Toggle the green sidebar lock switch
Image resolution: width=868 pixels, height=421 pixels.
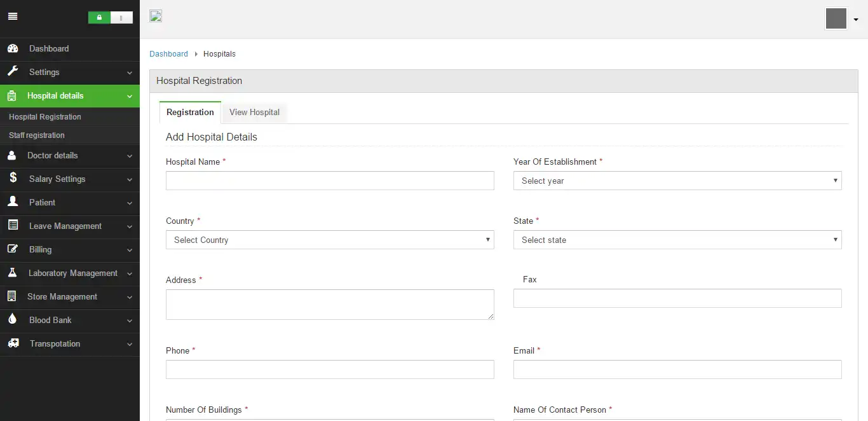point(110,18)
